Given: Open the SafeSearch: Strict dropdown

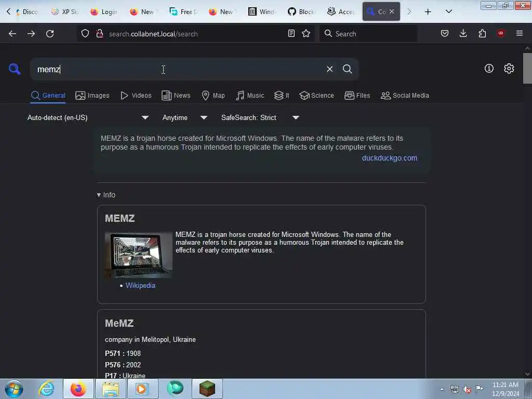Looking at the screenshot, I should pos(260,118).
